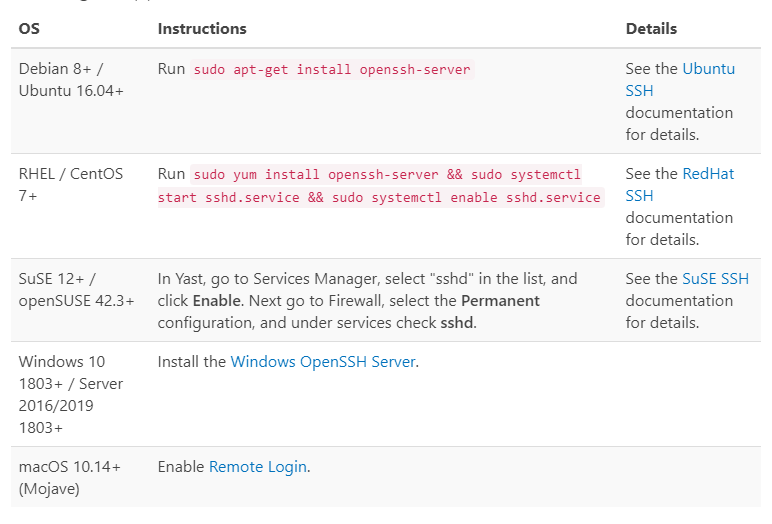772x524 pixels.
Task: Click the Instructions column header
Action: click(202, 29)
